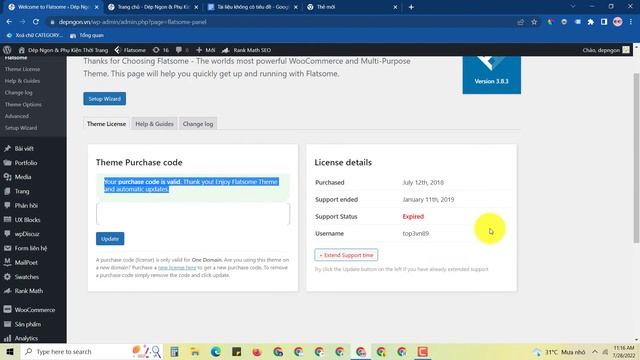Open Advanced in sidebar submenu

[x=17, y=116]
